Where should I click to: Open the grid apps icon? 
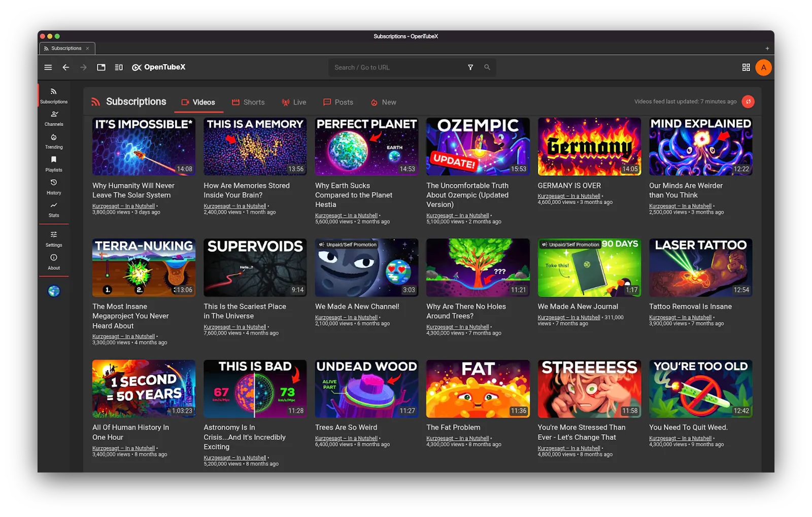coord(746,68)
